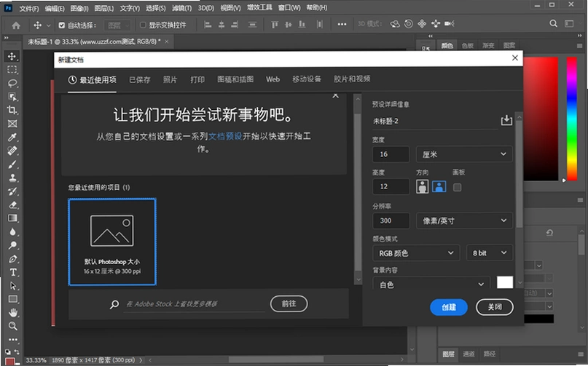
Task: Switch to the 已保存 tab
Action: click(x=139, y=80)
